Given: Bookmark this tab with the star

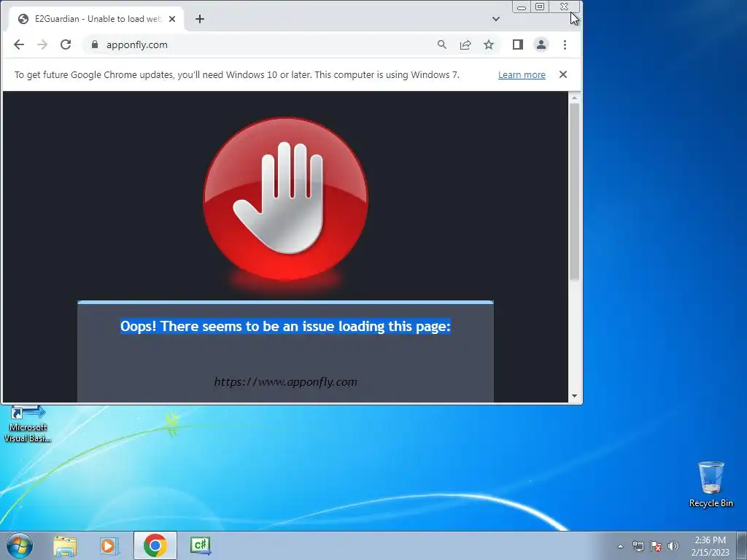Looking at the screenshot, I should click(x=489, y=44).
